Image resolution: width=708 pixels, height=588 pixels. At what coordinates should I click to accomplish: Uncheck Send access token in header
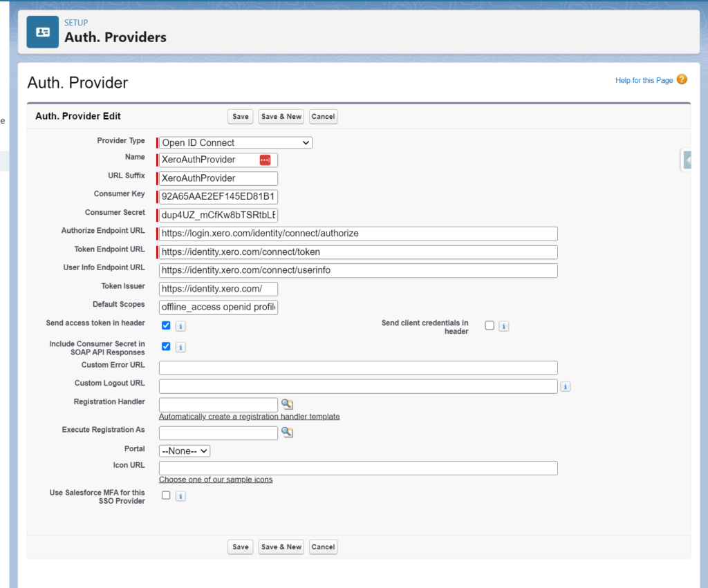pyautogui.click(x=165, y=325)
